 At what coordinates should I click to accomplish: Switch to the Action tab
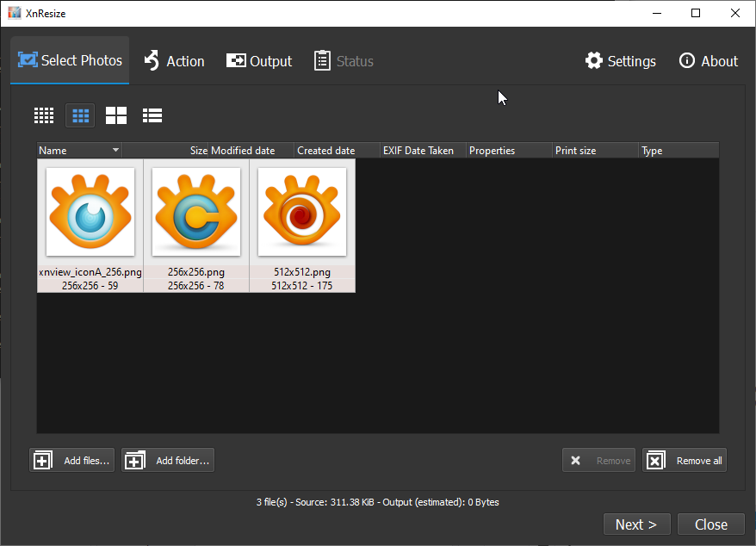tap(174, 60)
